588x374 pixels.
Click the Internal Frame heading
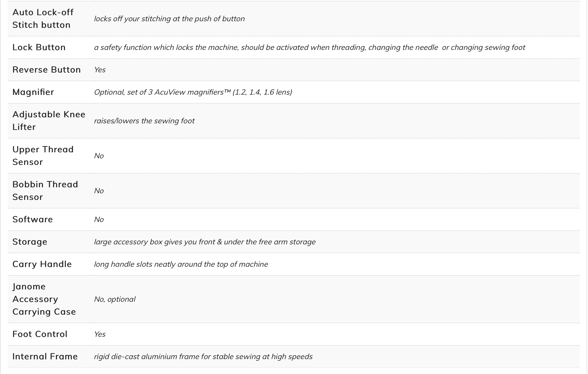[x=45, y=357]
